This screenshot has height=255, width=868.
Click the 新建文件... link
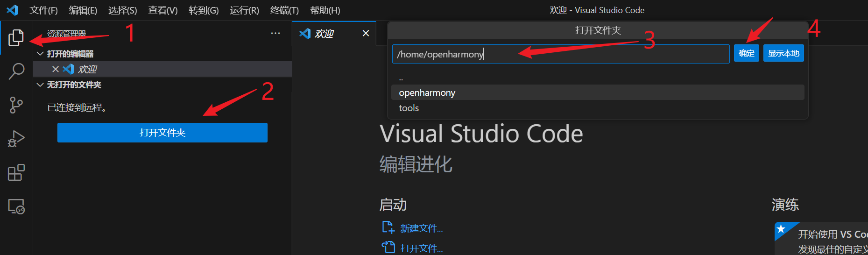click(x=421, y=228)
